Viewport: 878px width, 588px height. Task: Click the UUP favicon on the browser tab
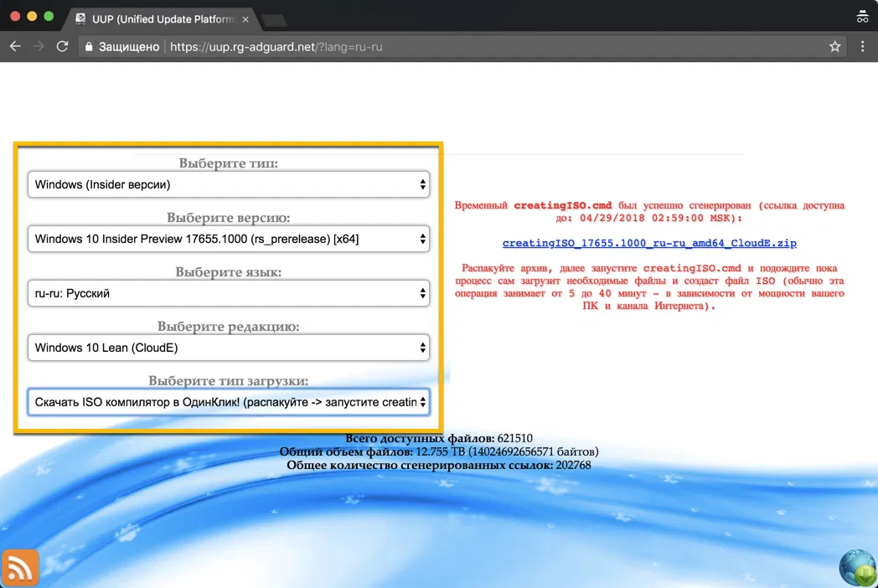pos(80,18)
